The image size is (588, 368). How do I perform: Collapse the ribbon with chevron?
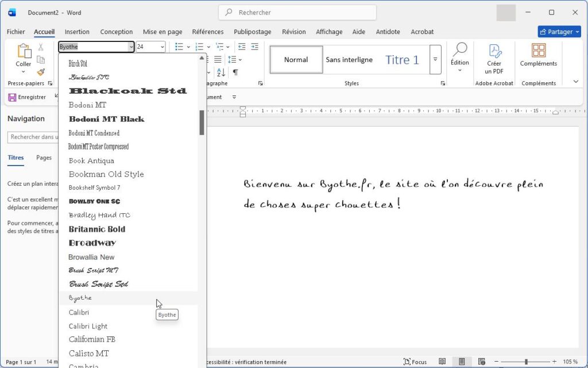(576, 82)
